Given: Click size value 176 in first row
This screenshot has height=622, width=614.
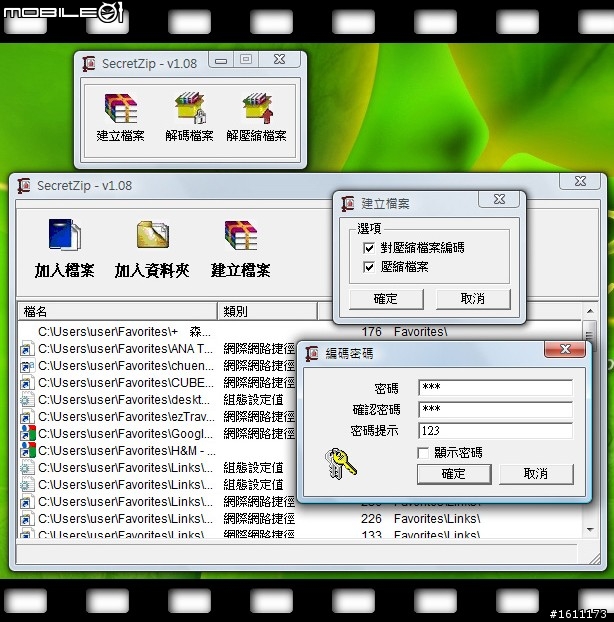Looking at the screenshot, I should point(371,331).
